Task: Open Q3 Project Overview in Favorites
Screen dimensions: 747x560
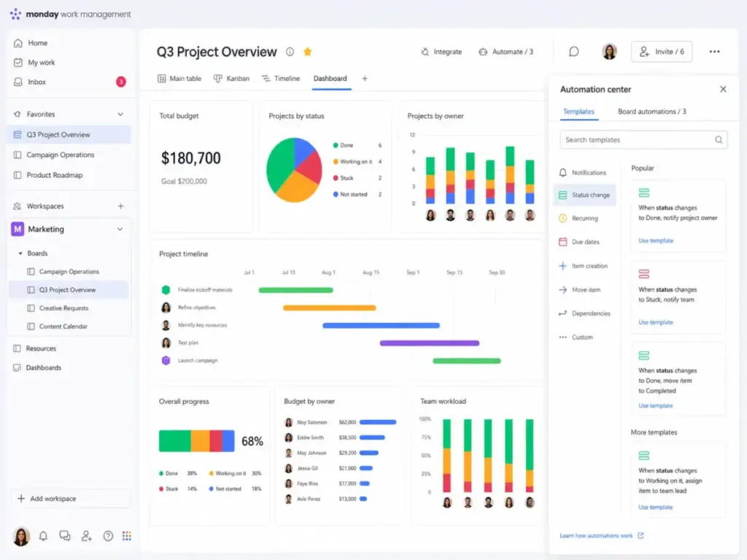Action: (69, 135)
